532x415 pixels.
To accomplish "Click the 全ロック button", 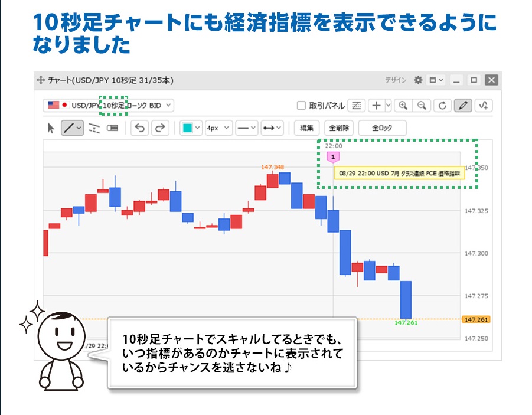I will click(x=382, y=128).
